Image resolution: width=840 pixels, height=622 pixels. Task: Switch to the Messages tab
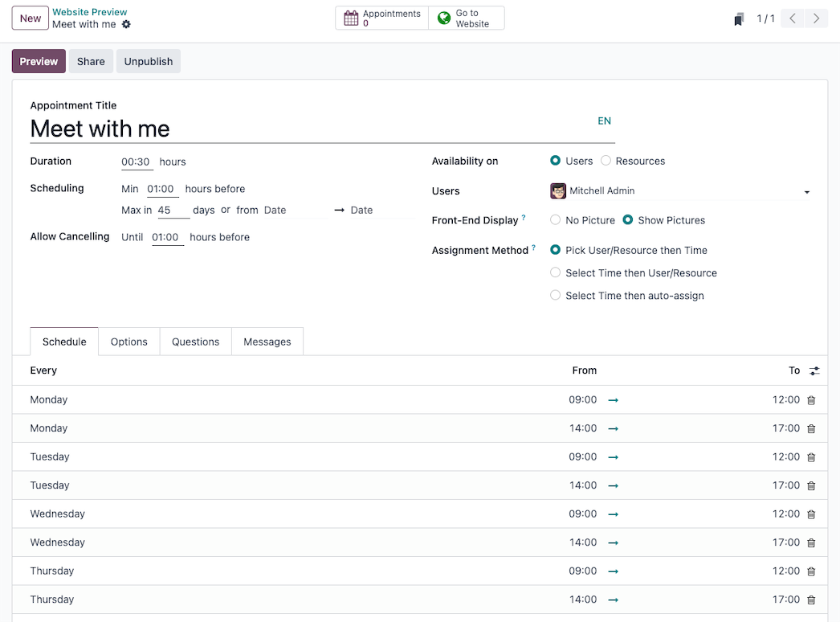(267, 341)
